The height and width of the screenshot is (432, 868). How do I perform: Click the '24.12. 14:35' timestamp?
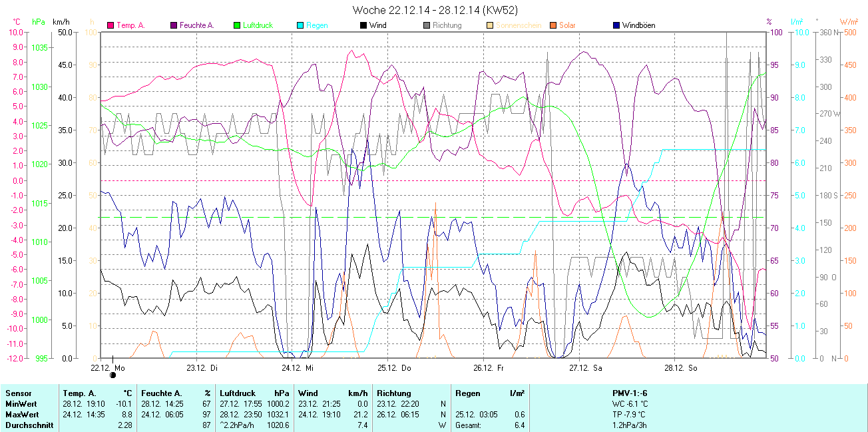84,415
